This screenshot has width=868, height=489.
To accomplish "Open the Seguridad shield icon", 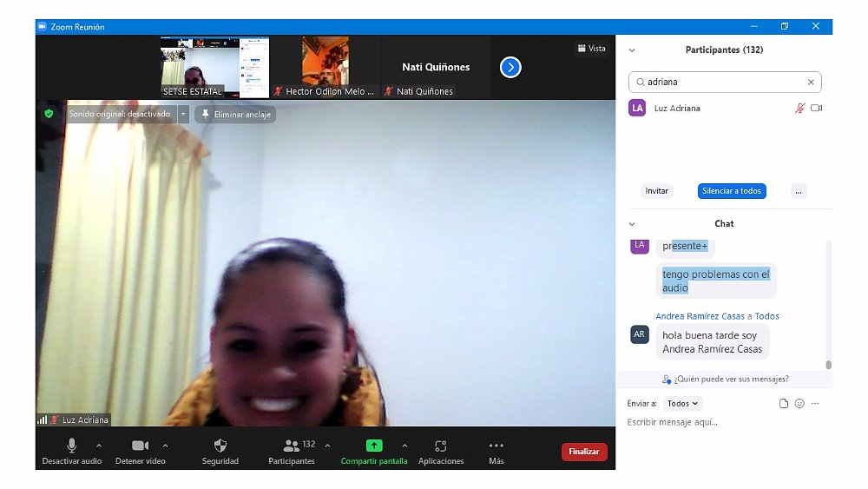I will (220, 446).
